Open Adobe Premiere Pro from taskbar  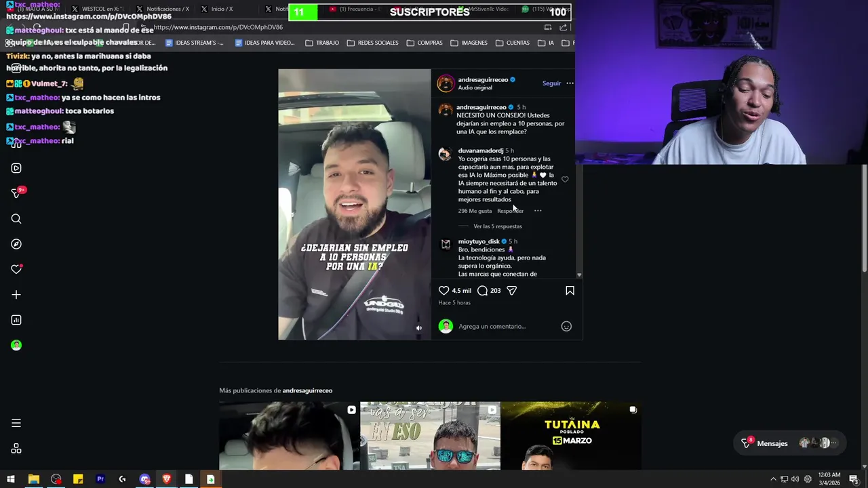tap(100, 479)
